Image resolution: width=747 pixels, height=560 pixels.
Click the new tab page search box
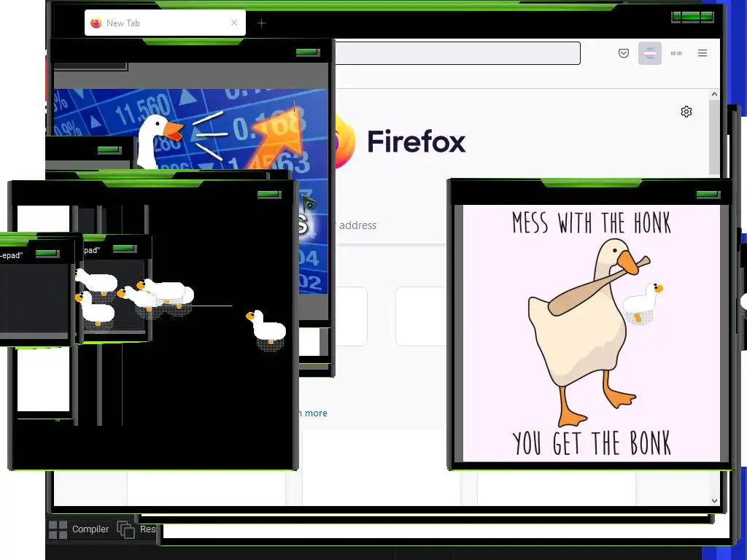tap(391, 225)
